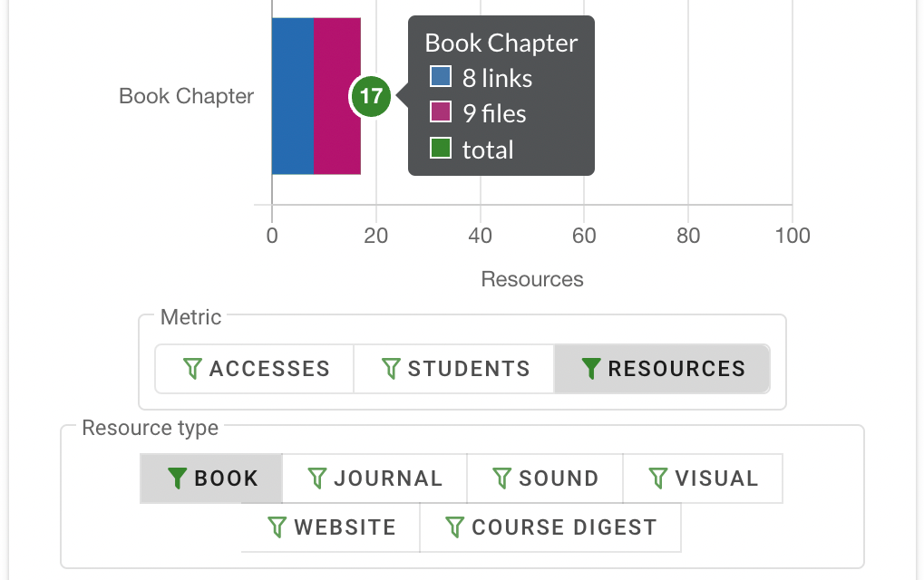
Task: Click the SOUND filter button
Action: (x=544, y=478)
